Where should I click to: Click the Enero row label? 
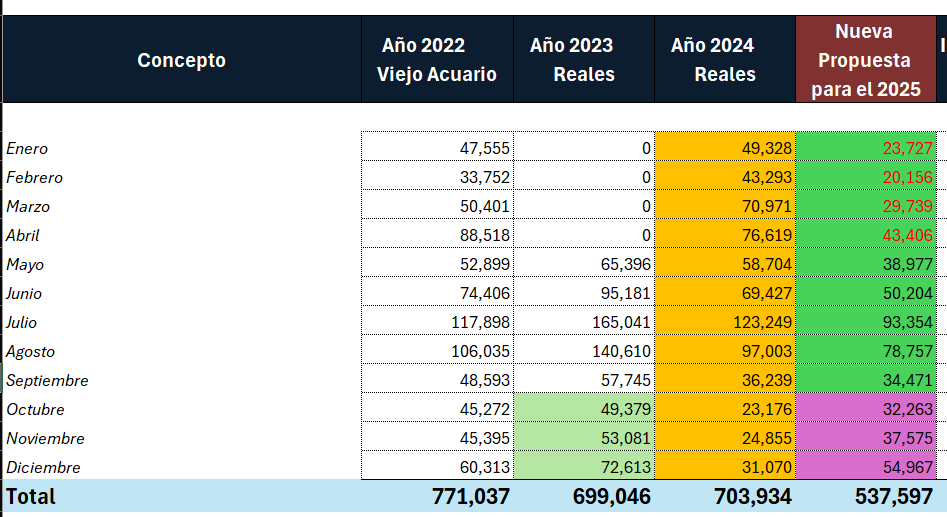point(28,148)
